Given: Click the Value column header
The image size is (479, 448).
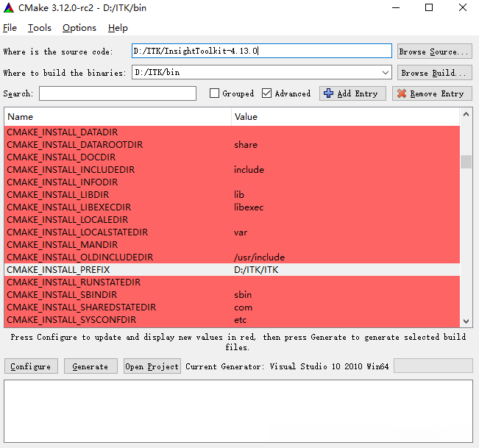Looking at the screenshot, I should pyautogui.click(x=346, y=117).
